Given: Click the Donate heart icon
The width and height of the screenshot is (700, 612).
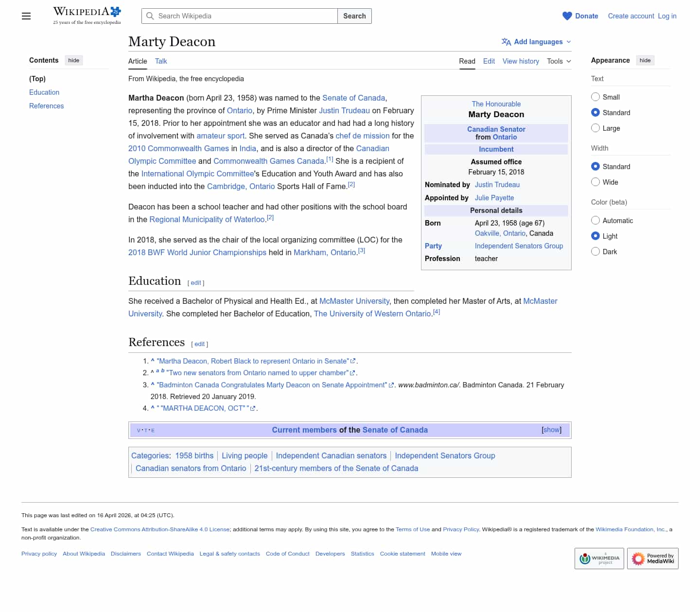Looking at the screenshot, I should (567, 16).
